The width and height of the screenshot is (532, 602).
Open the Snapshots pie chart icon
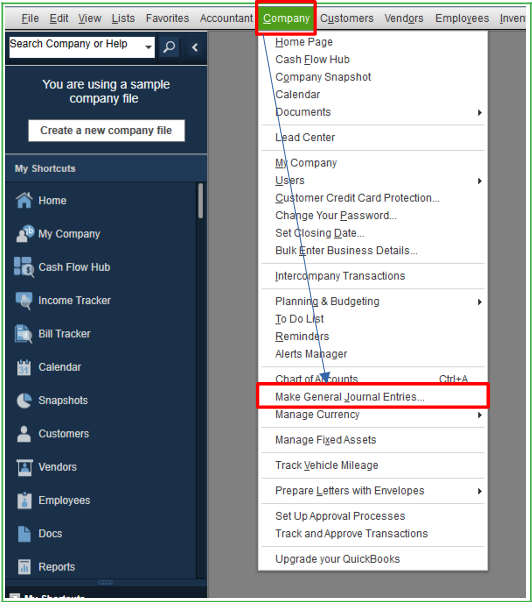point(24,400)
